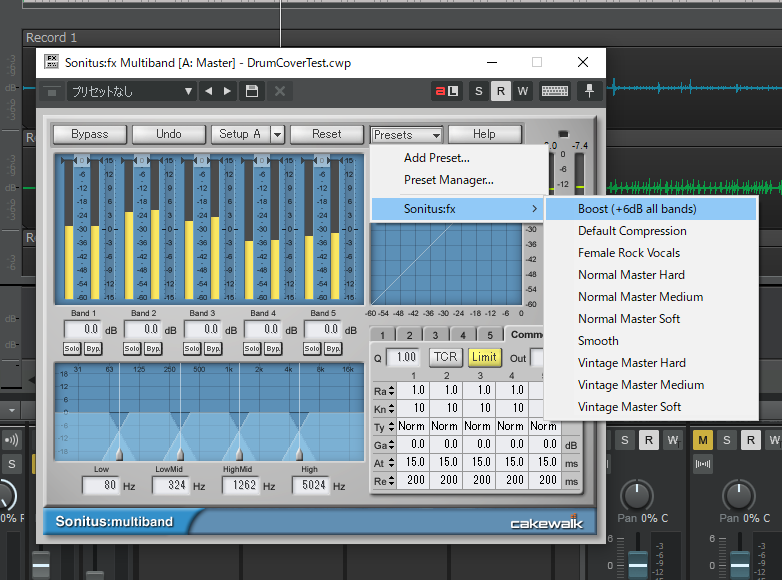Pin the plugin window with pin icon
This screenshot has height=580, width=782.
point(589,91)
